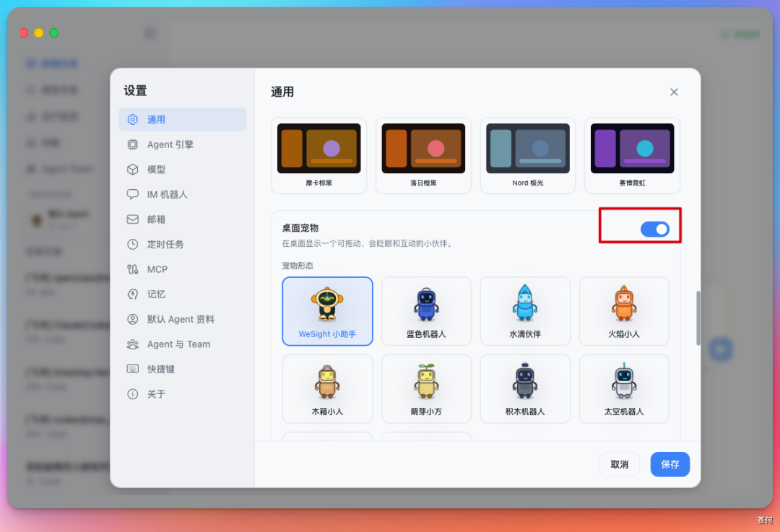Open the 邮箱 settings section
780x532 pixels.
coord(182,219)
